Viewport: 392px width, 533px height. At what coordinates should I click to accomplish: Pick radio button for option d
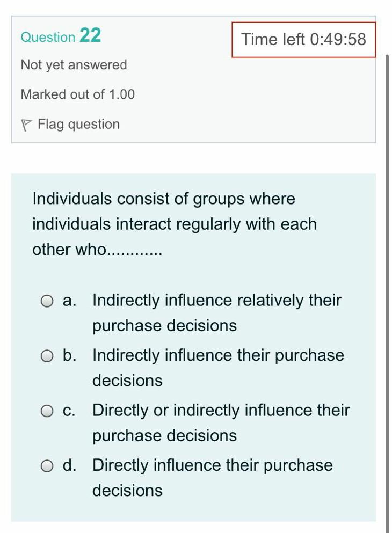(x=48, y=466)
